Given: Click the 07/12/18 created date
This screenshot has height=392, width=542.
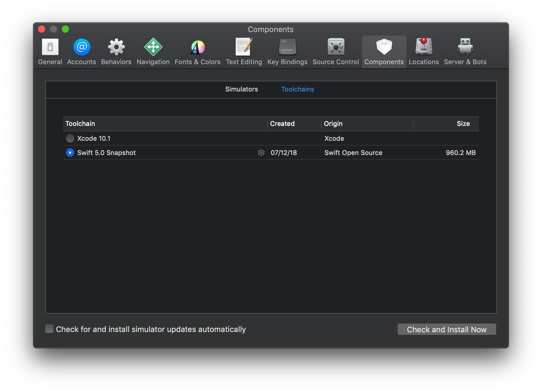Looking at the screenshot, I should click(284, 153).
